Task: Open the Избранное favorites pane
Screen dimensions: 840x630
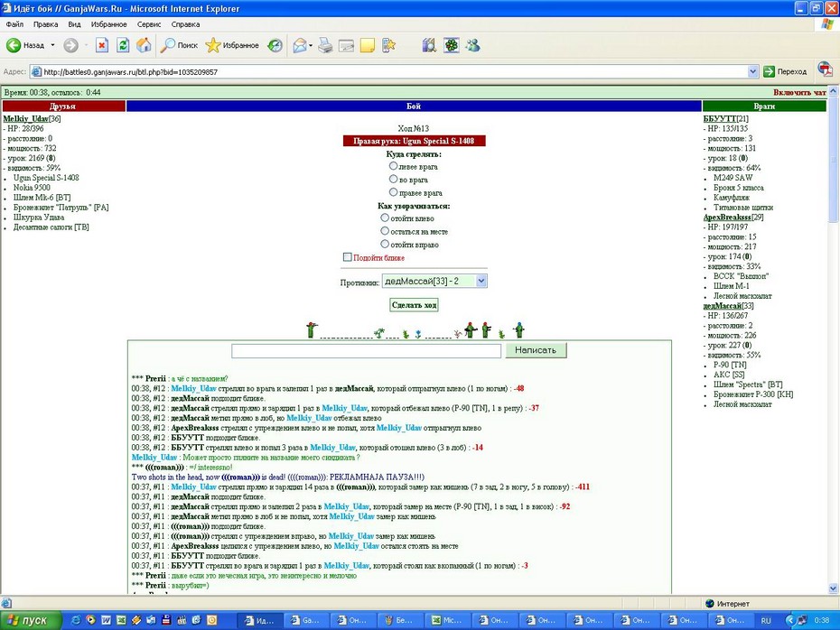Action: click(x=232, y=45)
